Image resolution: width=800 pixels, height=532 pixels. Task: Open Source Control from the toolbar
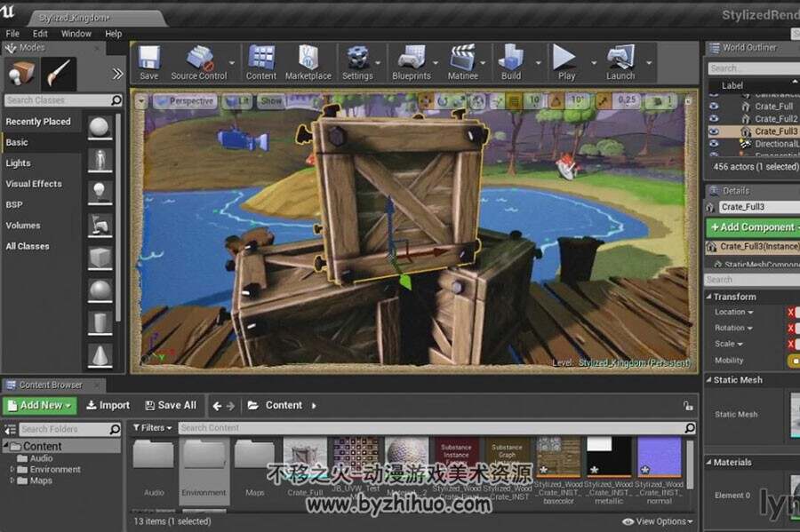tap(199, 63)
